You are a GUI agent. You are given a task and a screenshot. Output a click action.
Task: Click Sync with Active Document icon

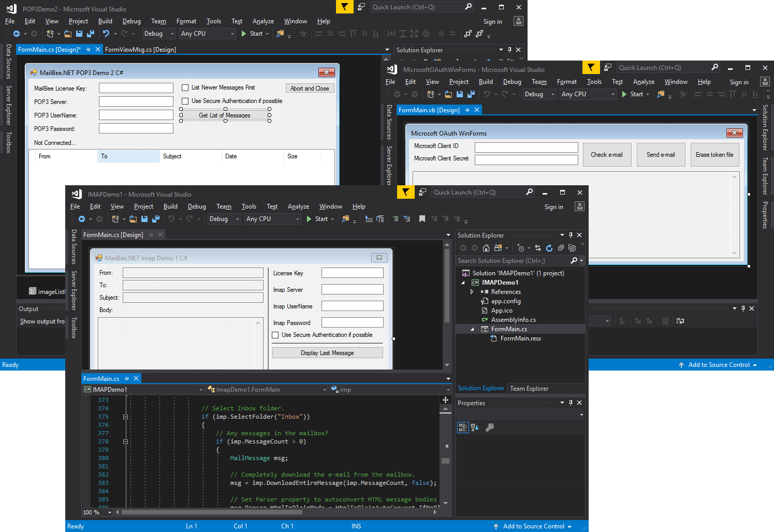[538, 248]
